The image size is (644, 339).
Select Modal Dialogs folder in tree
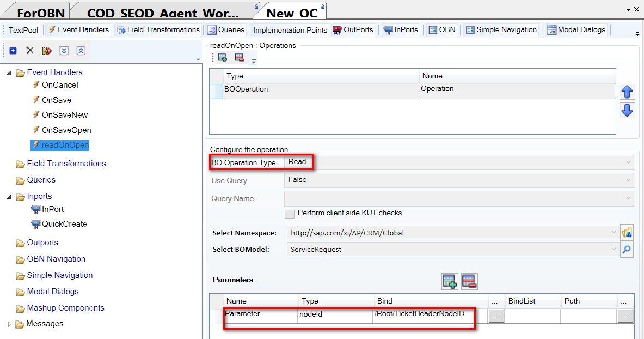tap(53, 292)
